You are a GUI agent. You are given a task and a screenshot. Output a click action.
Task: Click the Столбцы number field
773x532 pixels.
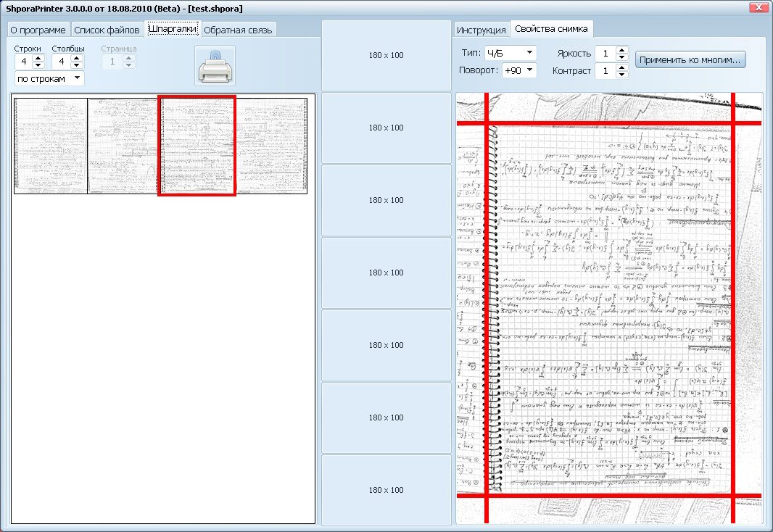[x=61, y=62]
